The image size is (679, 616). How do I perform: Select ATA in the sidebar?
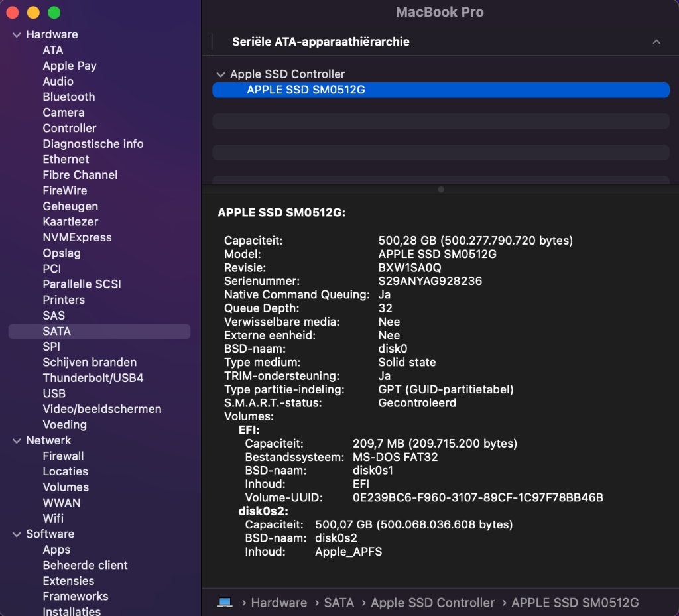click(x=53, y=50)
